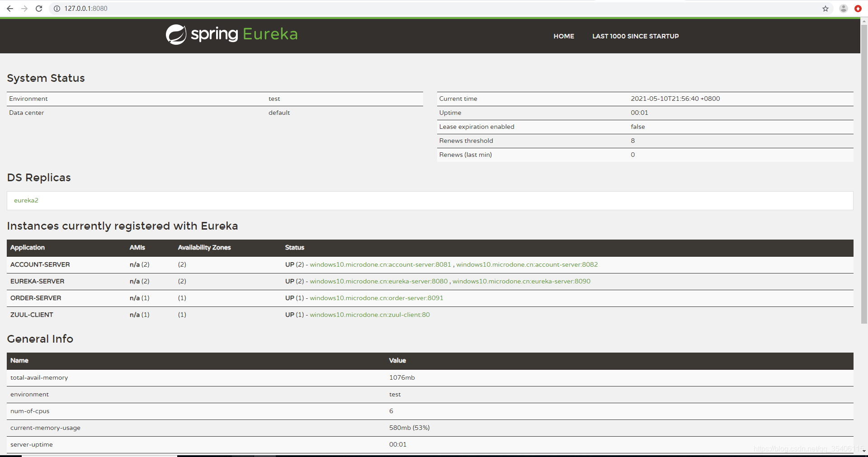Click the AMIs column header
The image size is (868, 457).
click(x=137, y=247)
